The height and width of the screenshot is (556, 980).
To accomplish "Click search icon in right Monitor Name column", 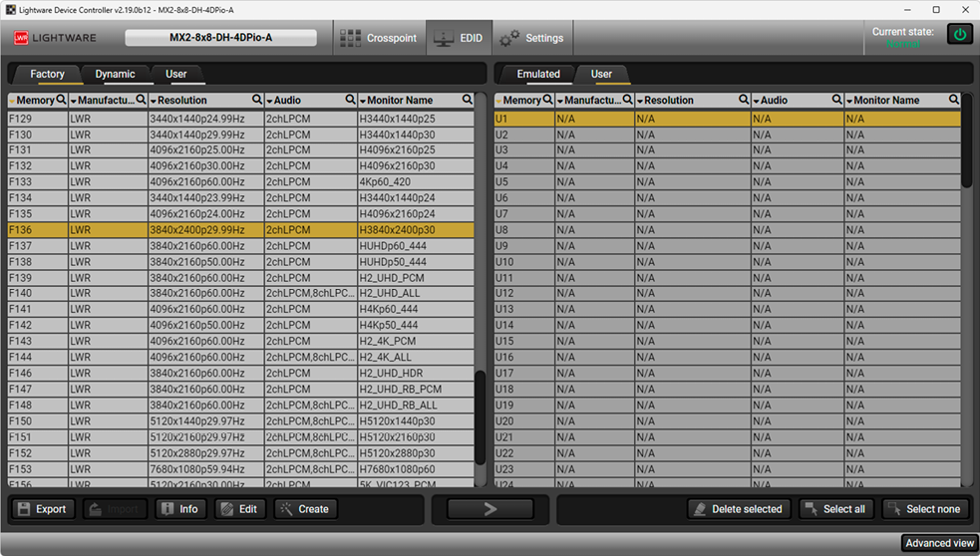I will pyautogui.click(x=954, y=101).
